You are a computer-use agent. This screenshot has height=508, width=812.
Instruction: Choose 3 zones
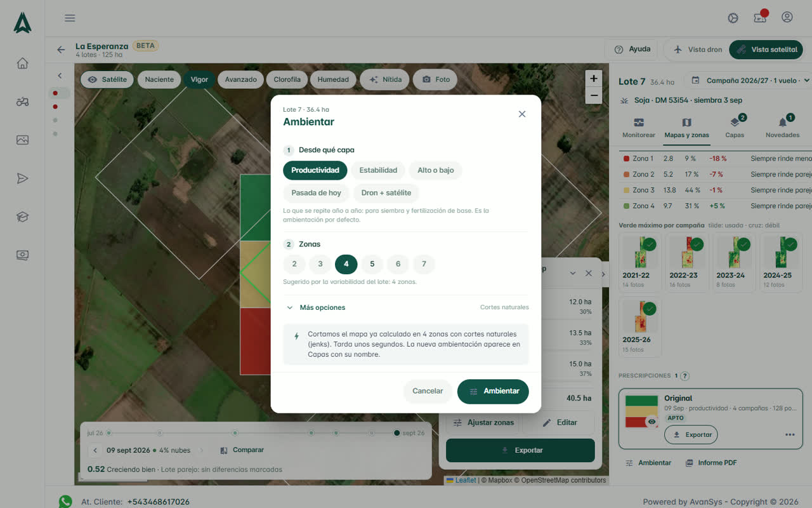pos(320,264)
